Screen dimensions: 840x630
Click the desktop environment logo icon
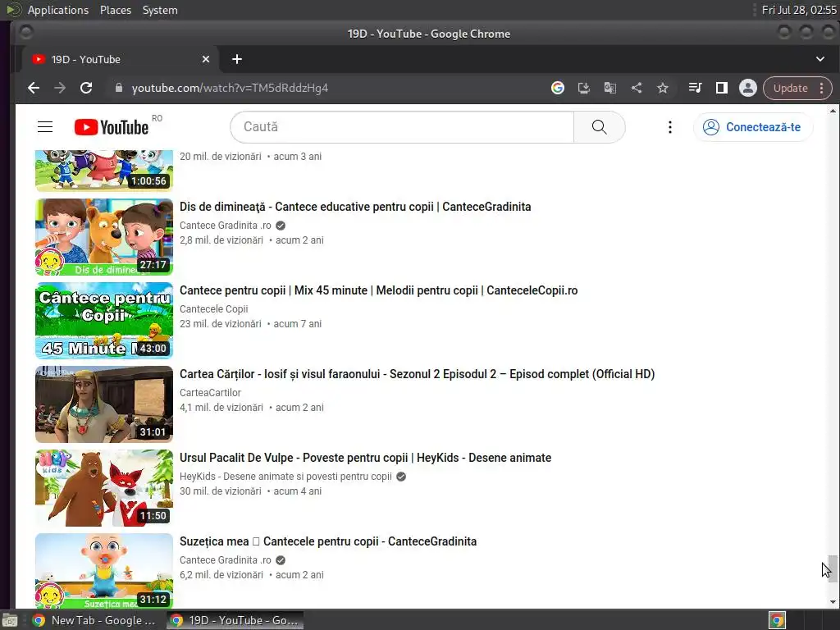click(x=13, y=10)
